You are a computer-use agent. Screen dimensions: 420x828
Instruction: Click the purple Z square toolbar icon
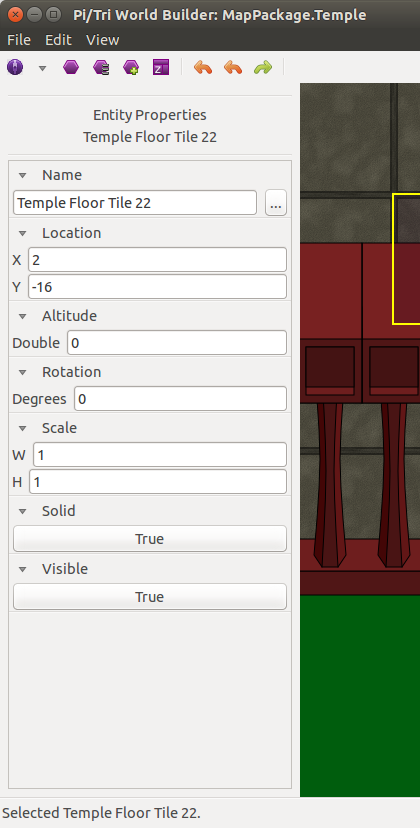tap(161, 68)
